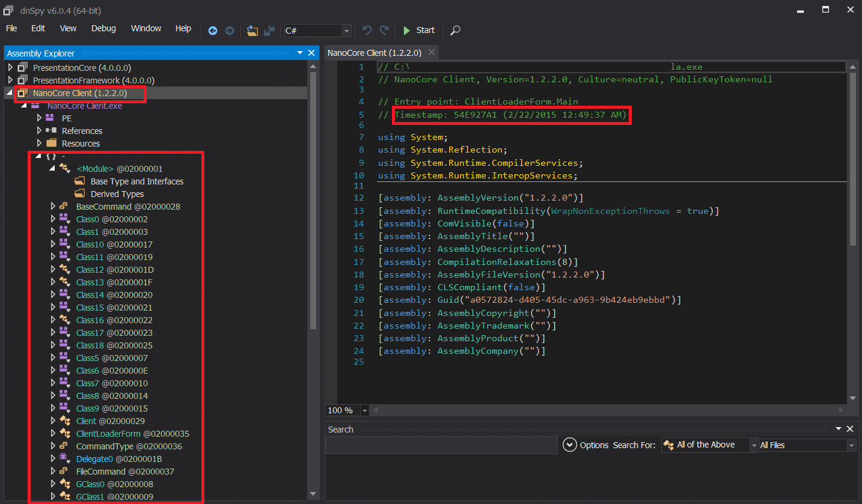
Task: Click the Assembly Explorer vertical scrollbar
Action: pyautogui.click(x=313, y=201)
